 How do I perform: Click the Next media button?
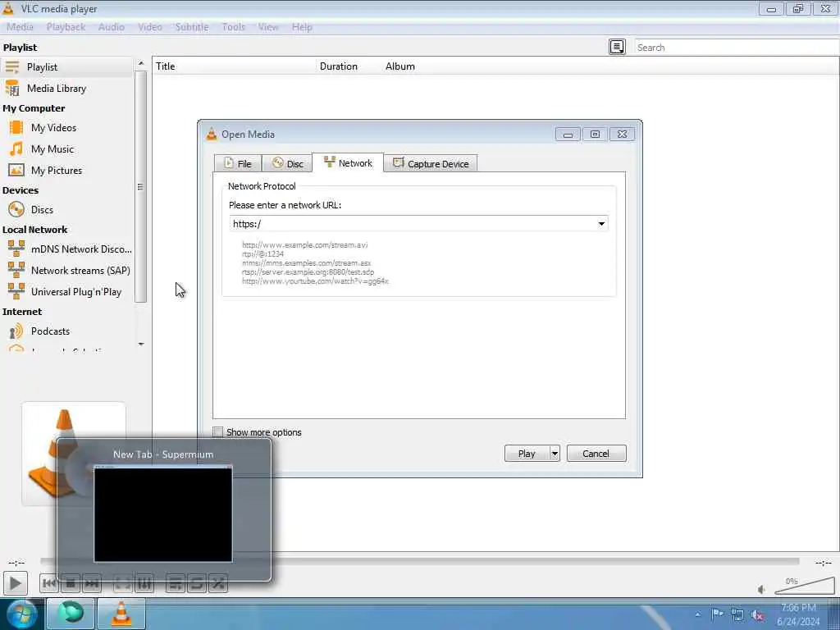(92, 583)
